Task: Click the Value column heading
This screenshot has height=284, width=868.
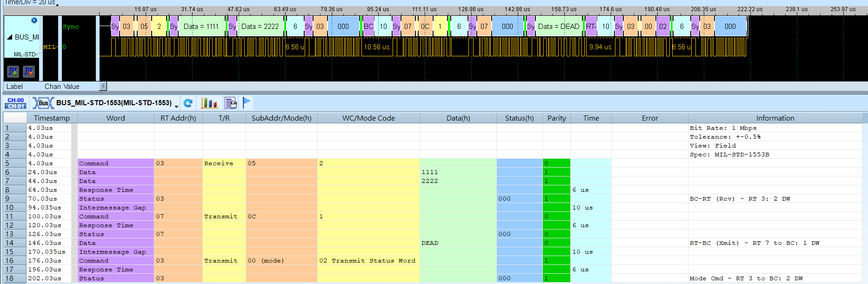Action: (71, 87)
